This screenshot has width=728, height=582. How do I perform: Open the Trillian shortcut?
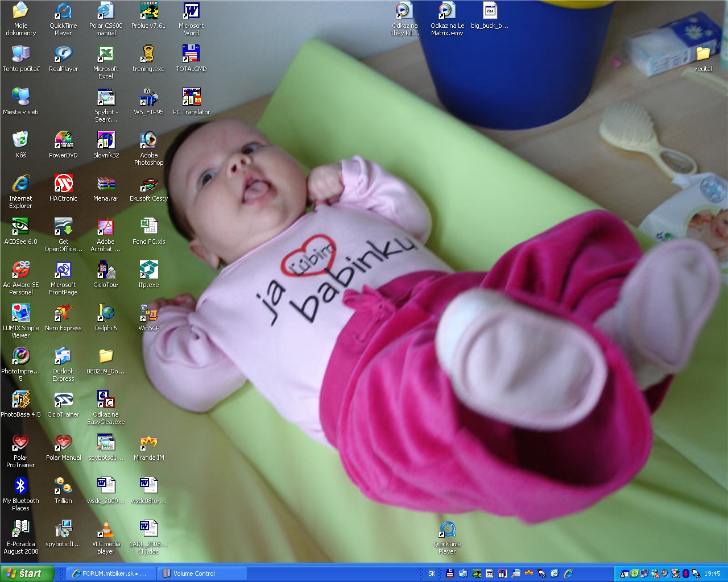[x=63, y=486]
